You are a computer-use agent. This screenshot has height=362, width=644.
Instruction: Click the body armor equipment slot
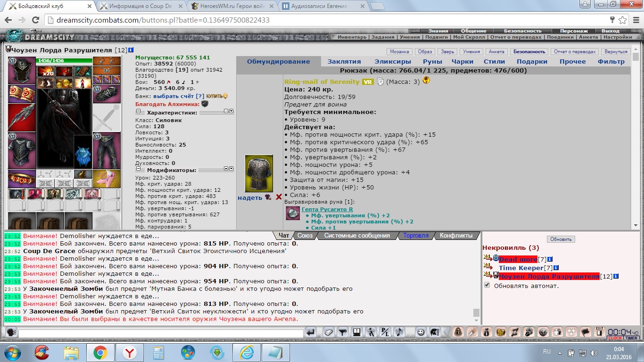22,150
